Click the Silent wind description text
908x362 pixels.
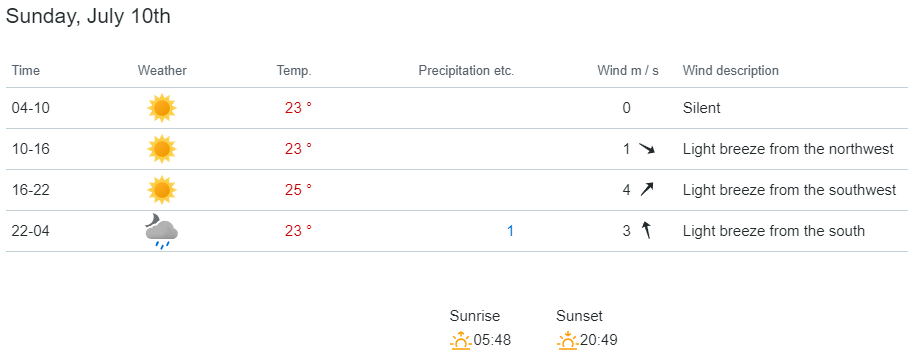click(x=702, y=108)
